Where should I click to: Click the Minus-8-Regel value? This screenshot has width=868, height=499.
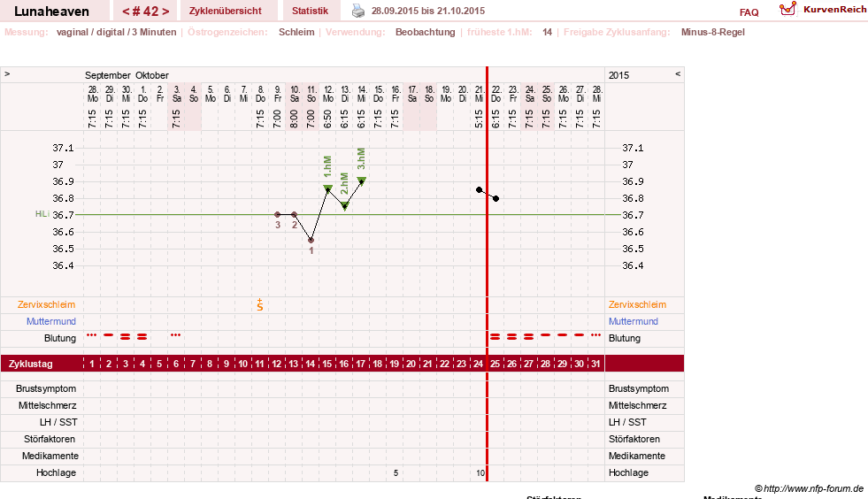coord(713,32)
